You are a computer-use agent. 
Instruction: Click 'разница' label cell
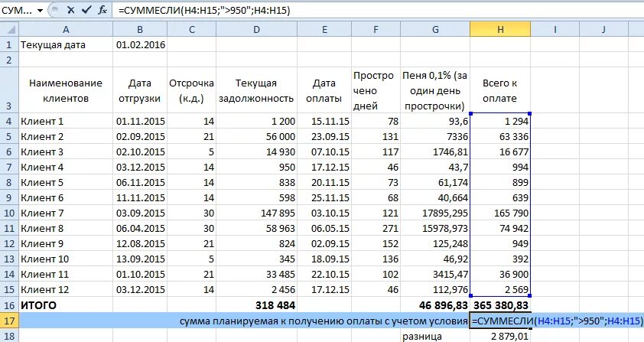click(x=435, y=336)
